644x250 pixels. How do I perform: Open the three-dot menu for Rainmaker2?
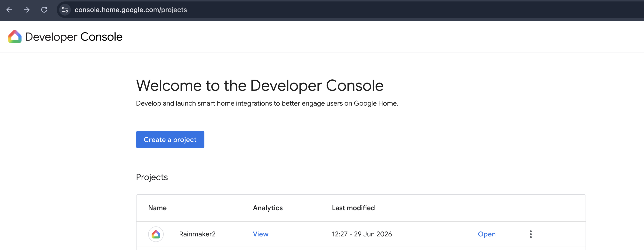(531, 234)
